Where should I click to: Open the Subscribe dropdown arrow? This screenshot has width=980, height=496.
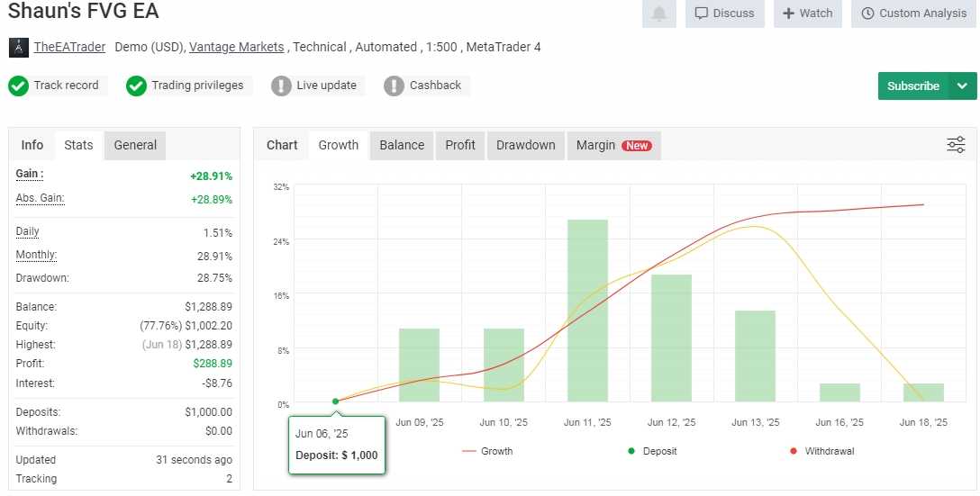point(963,86)
